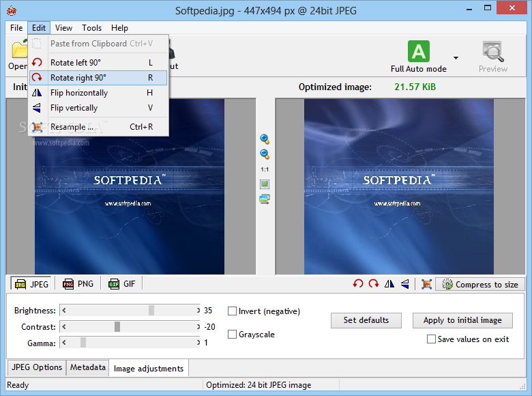
Task: Click rotate left icon in bottom toolbar
Action: tap(358, 283)
